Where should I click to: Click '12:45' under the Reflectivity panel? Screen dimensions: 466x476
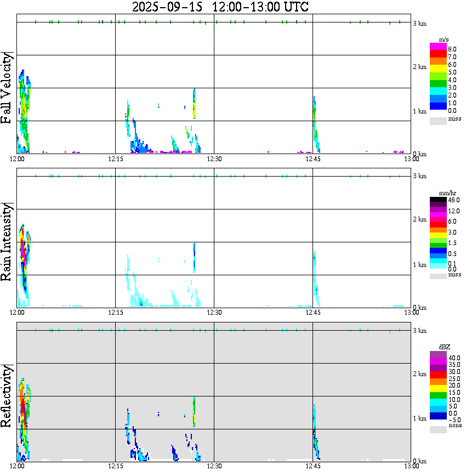[x=312, y=466]
